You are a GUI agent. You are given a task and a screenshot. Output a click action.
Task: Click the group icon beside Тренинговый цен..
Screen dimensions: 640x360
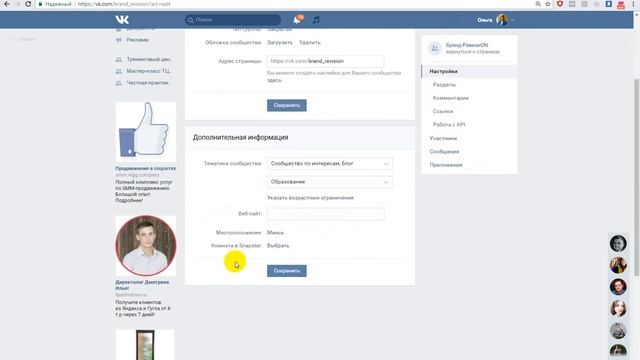pos(119,60)
